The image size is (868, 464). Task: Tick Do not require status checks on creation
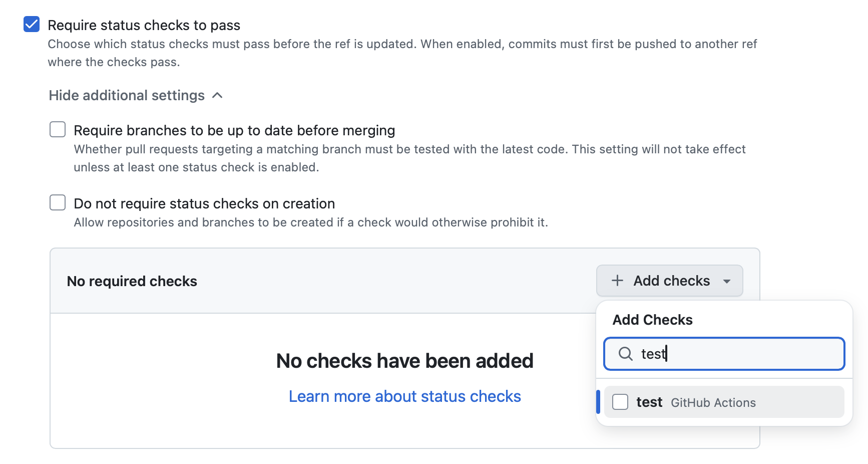tap(58, 202)
